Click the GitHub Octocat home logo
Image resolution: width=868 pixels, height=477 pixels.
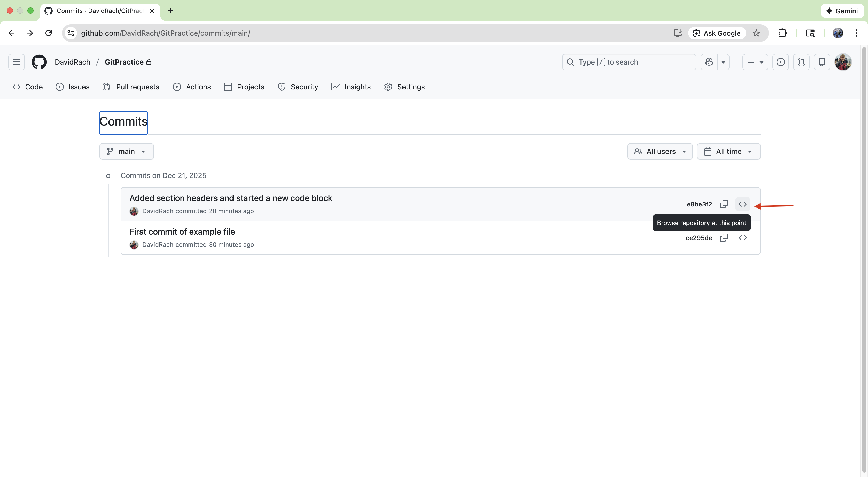[x=39, y=62]
